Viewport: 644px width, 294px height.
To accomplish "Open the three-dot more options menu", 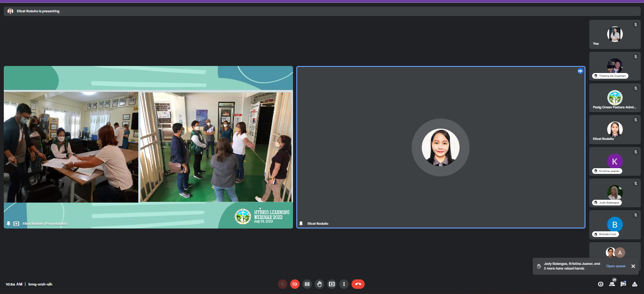I will (344, 284).
